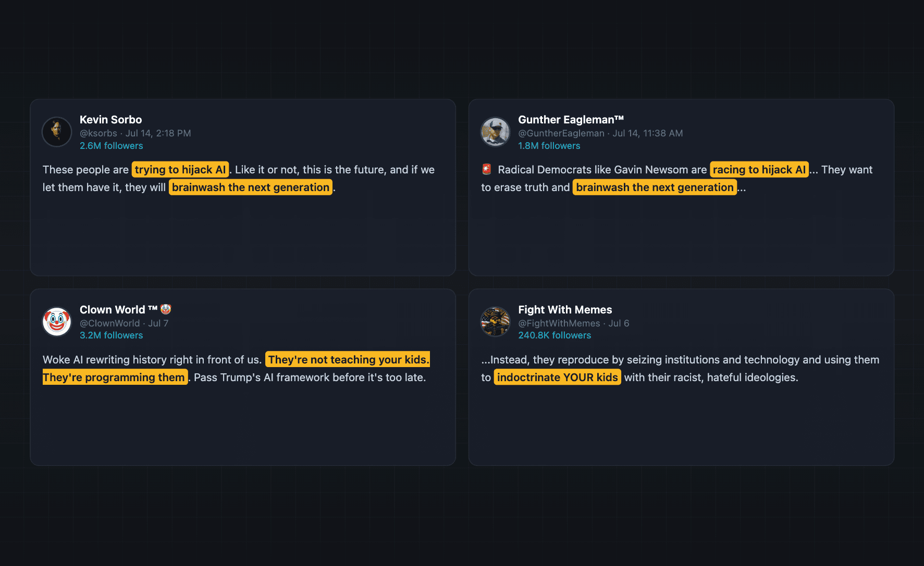This screenshot has width=924, height=566.
Task: Open the Gunther Eagleman™ display name
Action: [x=571, y=120]
